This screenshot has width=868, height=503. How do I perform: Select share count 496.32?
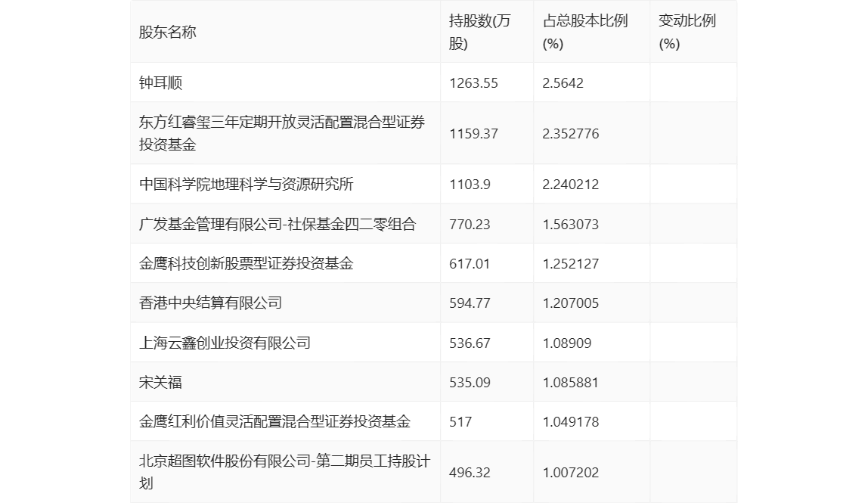click(x=470, y=472)
